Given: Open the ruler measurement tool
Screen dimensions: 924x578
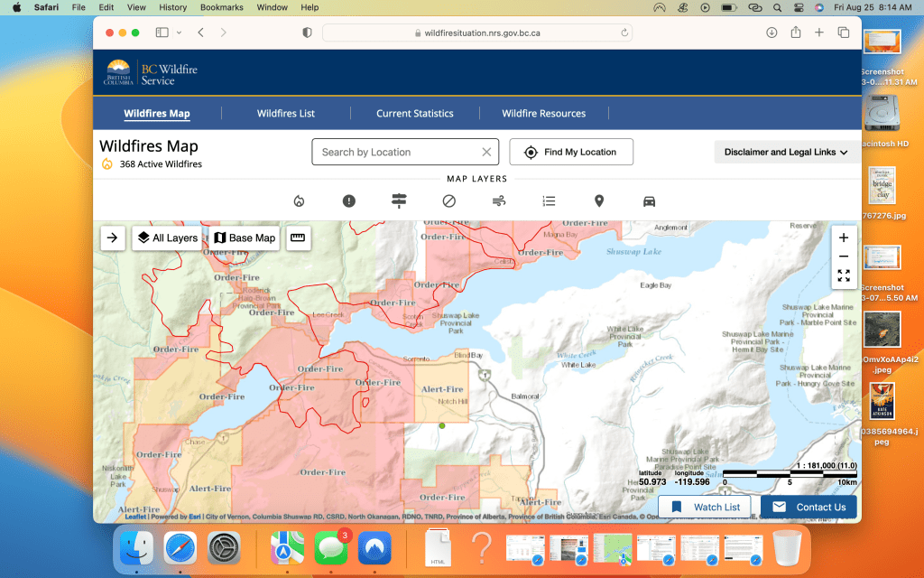Looking at the screenshot, I should pyautogui.click(x=298, y=238).
